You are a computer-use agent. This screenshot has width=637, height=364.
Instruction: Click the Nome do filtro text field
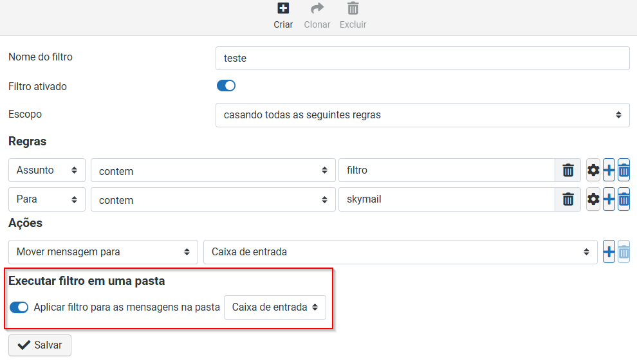(423, 58)
